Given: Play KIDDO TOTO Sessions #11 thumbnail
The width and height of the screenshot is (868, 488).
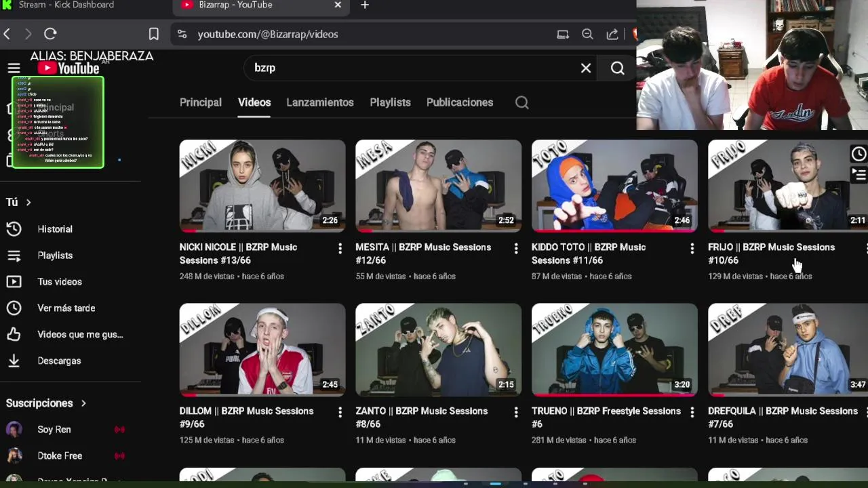Looking at the screenshot, I should point(614,186).
